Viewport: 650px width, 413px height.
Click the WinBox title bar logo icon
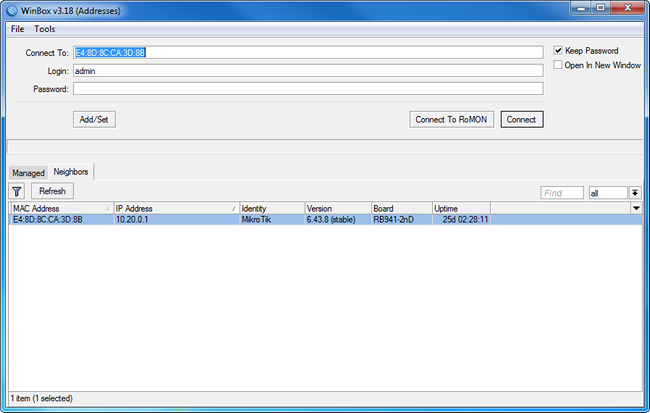pos(12,10)
